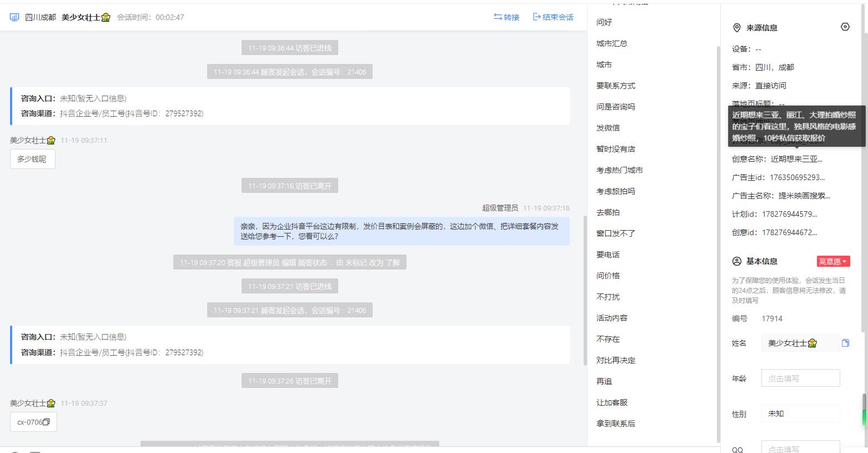Open the 性别 dropdown showing 未知
Screen dimensions: 868x453
[800, 414]
